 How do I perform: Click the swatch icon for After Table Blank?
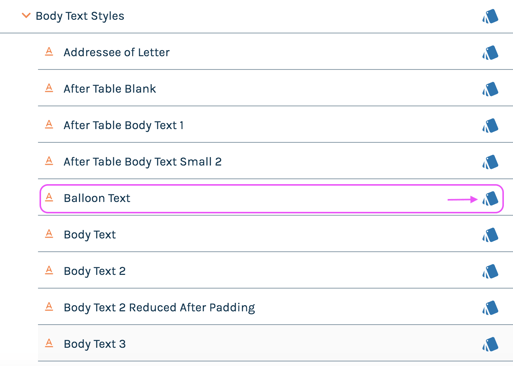tap(490, 89)
